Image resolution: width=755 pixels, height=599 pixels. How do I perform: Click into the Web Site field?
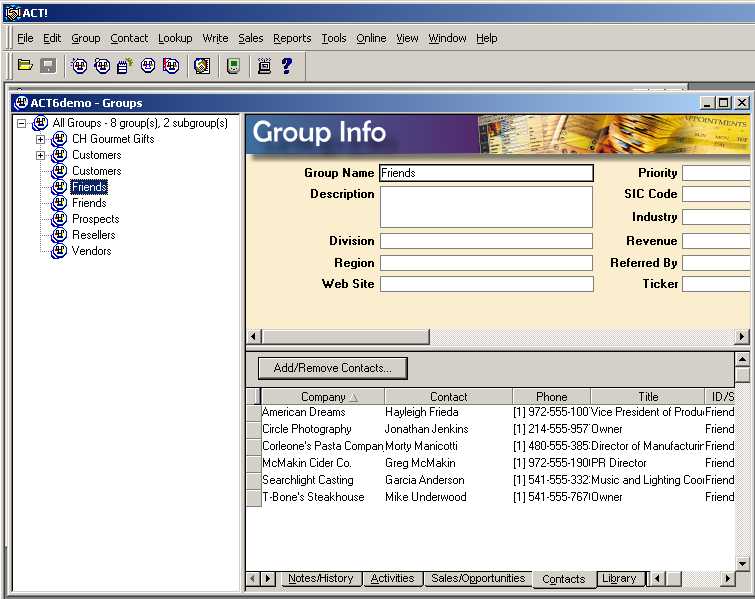click(486, 284)
